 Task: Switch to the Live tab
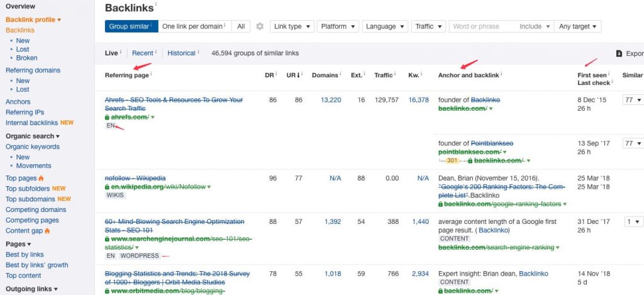point(111,53)
